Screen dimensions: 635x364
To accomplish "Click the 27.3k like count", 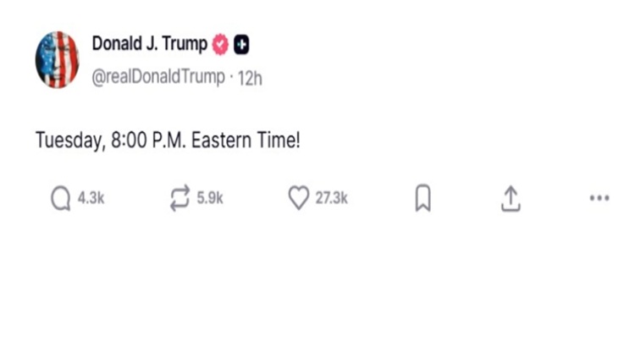I will pos(331,199).
